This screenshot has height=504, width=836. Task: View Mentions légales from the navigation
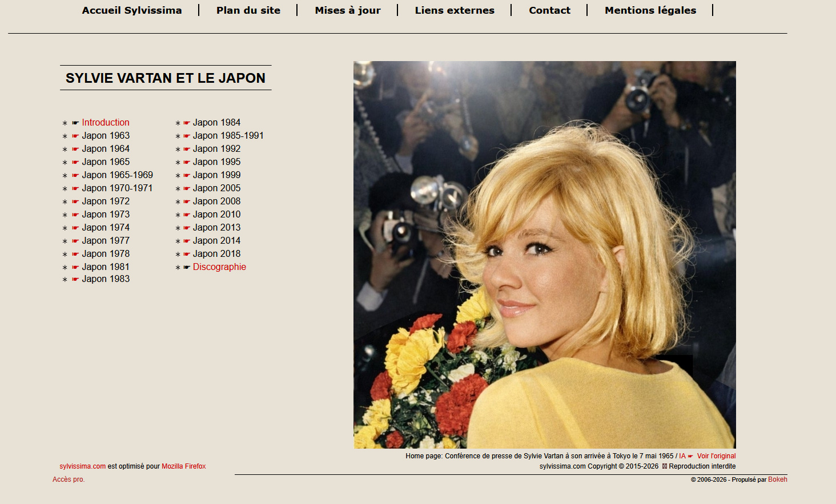point(650,10)
